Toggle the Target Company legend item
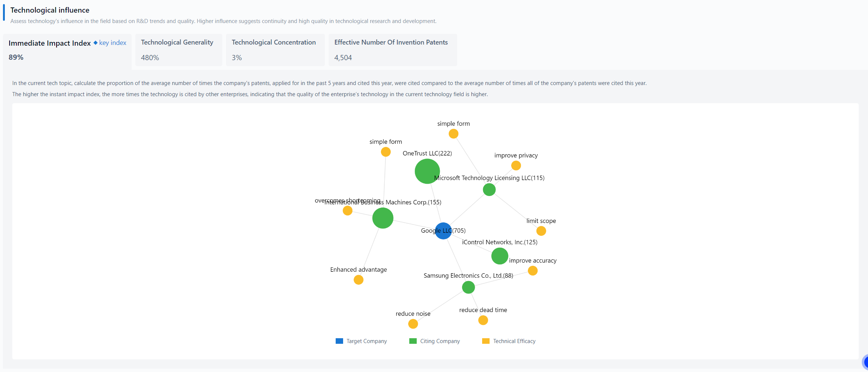The height and width of the screenshot is (372, 868). (361, 341)
